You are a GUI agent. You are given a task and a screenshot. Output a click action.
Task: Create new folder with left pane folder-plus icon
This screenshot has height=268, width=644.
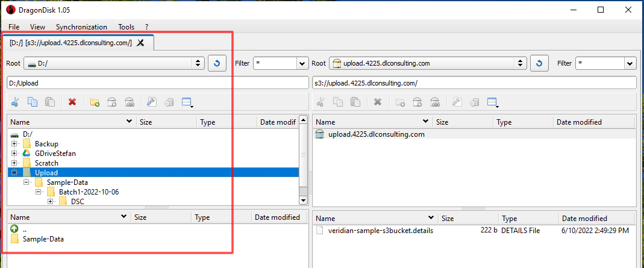tap(95, 102)
